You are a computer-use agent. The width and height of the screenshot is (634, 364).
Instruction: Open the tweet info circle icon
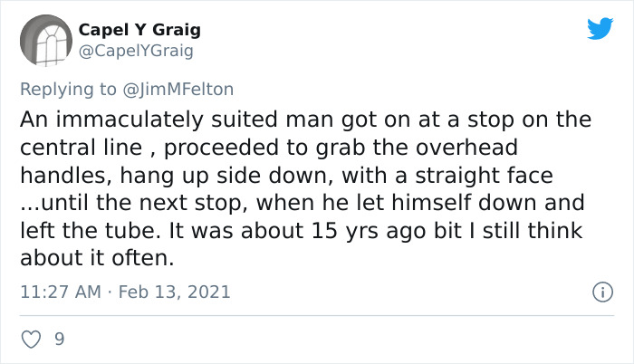coord(603,292)
